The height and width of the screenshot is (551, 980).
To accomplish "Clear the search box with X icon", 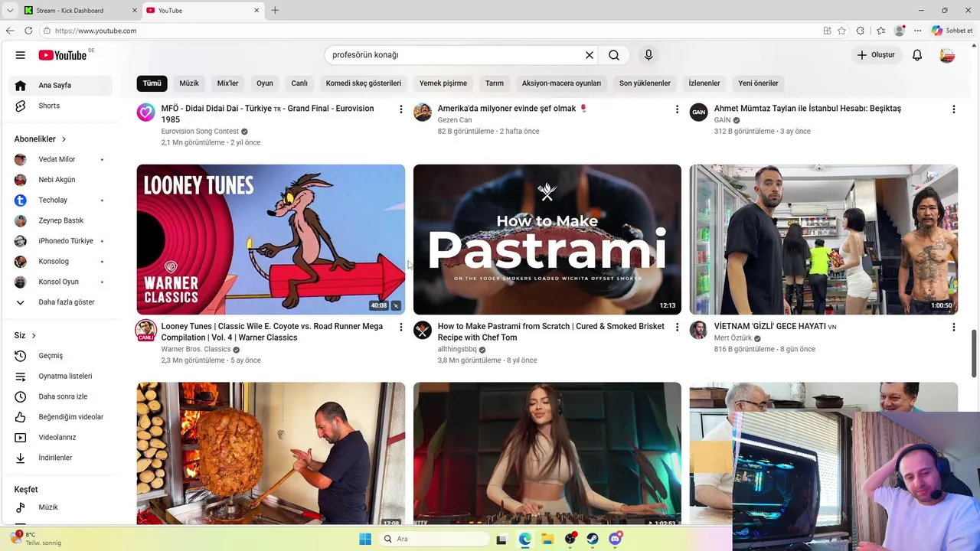I will [x=590, y=55].
